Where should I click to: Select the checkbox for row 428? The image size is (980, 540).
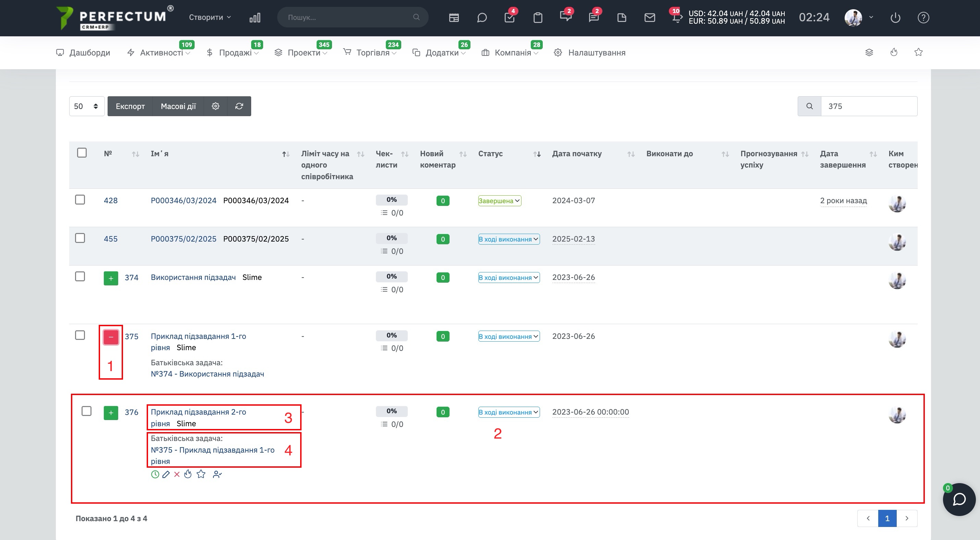[x=80, y=200]
